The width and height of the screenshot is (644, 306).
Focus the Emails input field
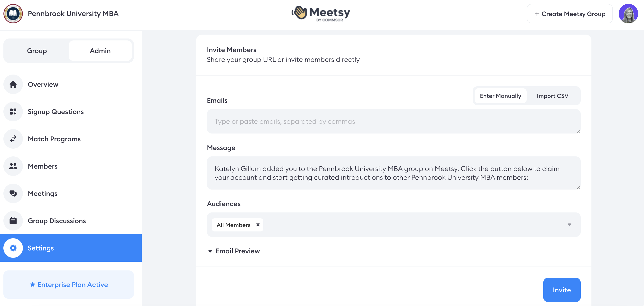pyautogui.click(x=394, y=121)
